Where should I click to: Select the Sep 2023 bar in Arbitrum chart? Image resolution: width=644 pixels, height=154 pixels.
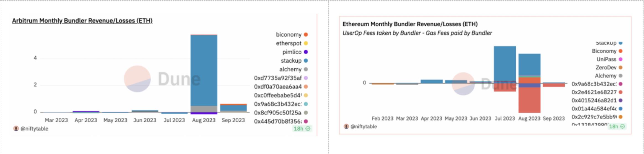(233, 108)
